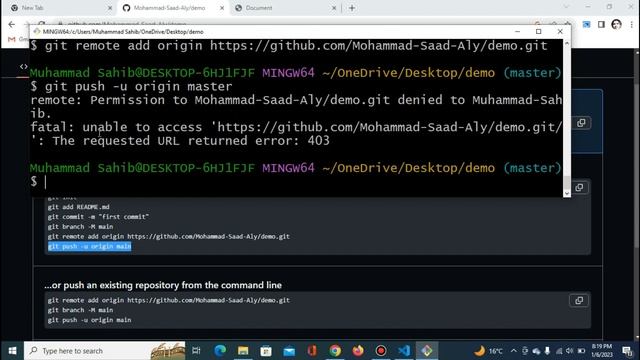
Task: Open Chrome profile avatar menu
Action: [x=616, y=24]
